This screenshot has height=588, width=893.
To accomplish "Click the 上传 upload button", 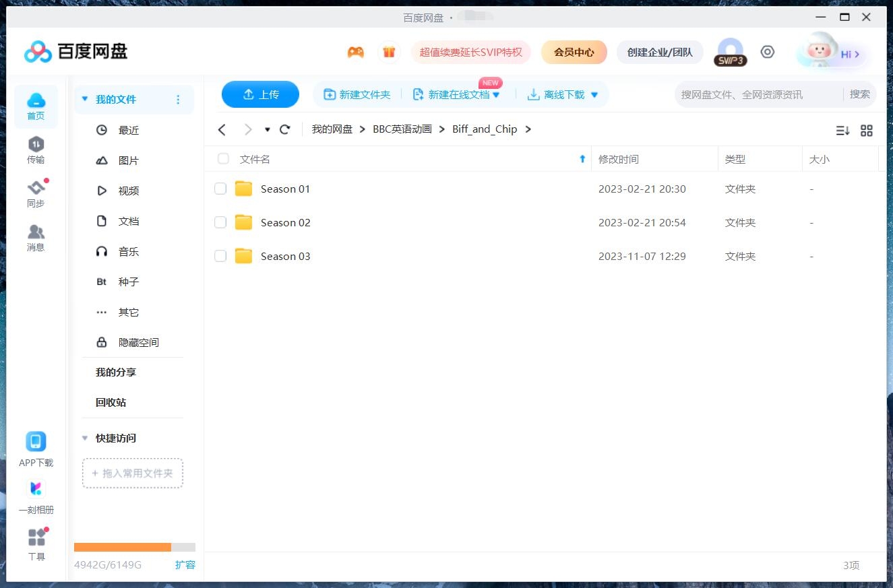I will click(260, 94).
